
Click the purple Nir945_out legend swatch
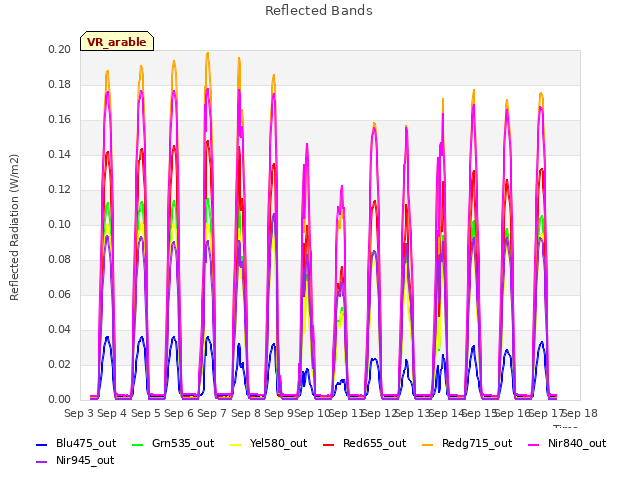click(x=42, y=462)
